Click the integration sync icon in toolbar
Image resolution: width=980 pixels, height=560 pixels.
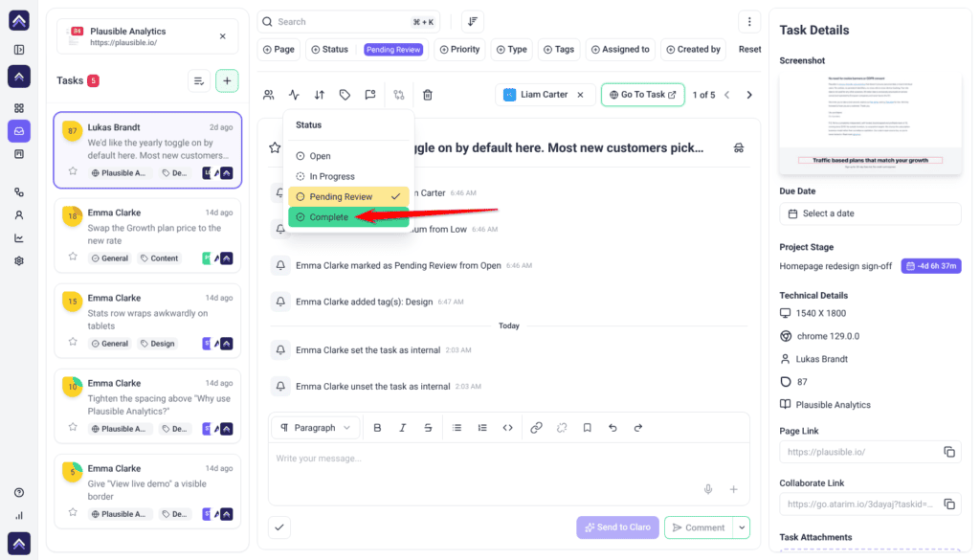399,95
